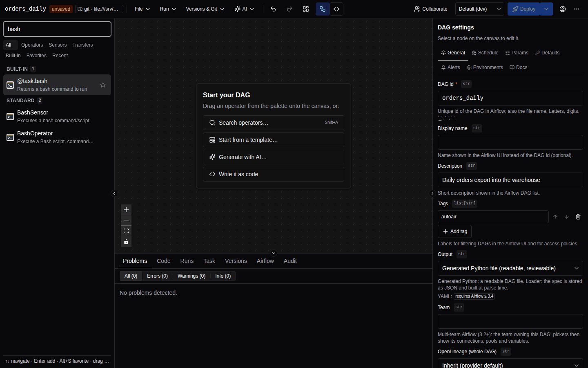
Task: Open the user account icon
Action: (563, 9)
